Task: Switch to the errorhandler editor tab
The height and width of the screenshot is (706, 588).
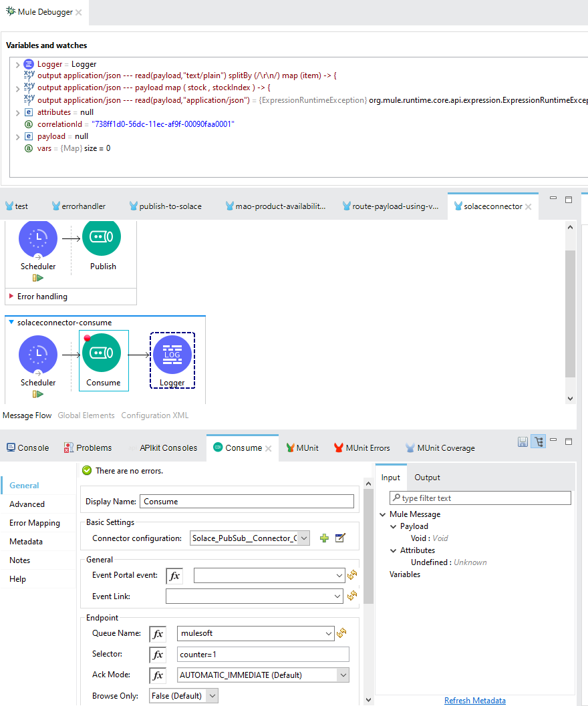Action: coord(79,206)
